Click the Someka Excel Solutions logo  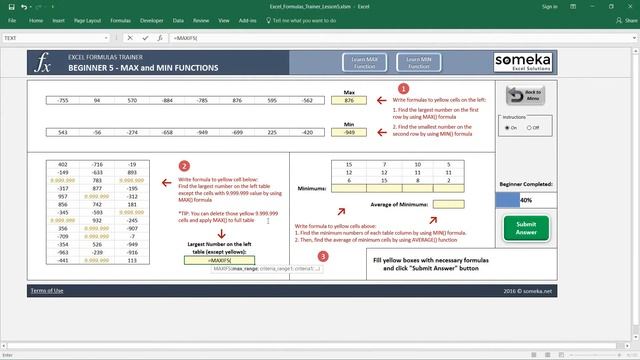click(523, 62)
